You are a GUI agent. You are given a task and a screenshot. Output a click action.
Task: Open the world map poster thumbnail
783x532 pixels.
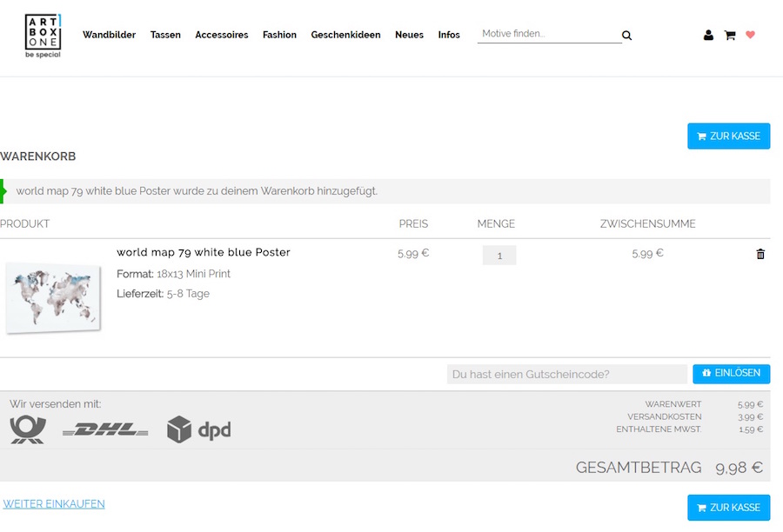53,296
